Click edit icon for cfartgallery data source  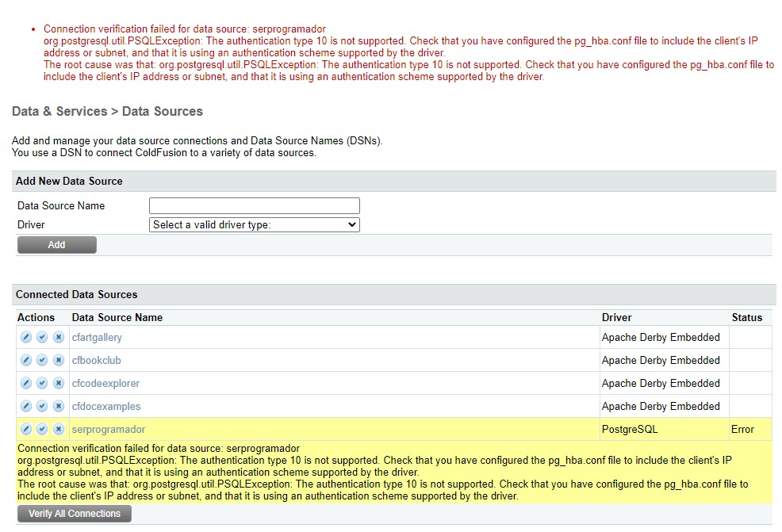pos(25,338)
